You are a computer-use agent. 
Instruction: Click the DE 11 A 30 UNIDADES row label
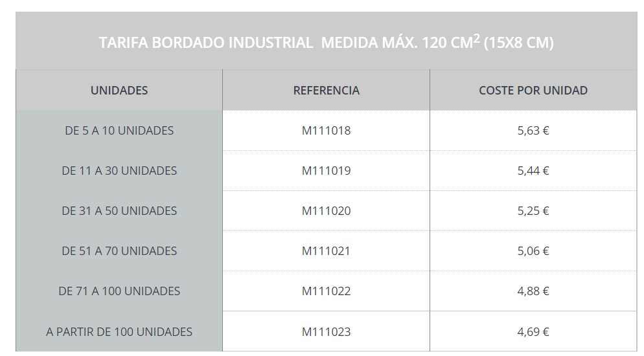tap(119, 171)
